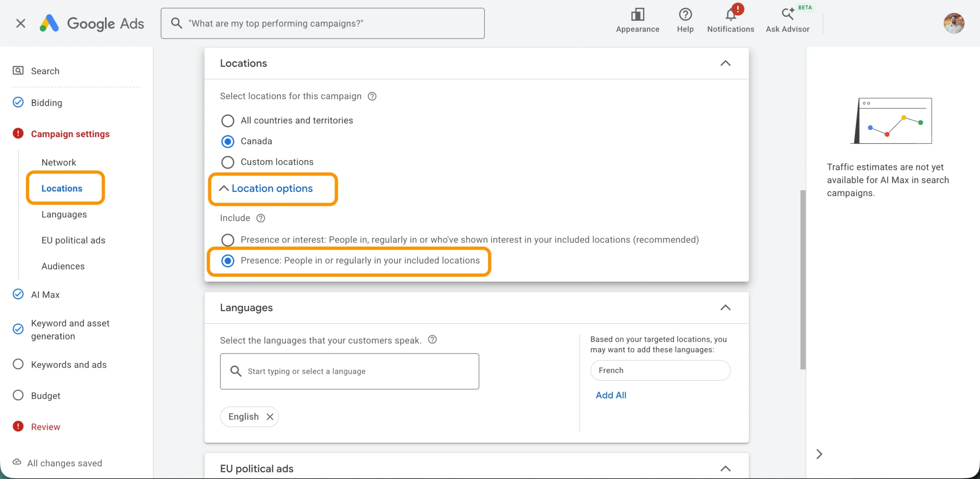
Task: Go to Bidding step
Action: pos(46,103)
